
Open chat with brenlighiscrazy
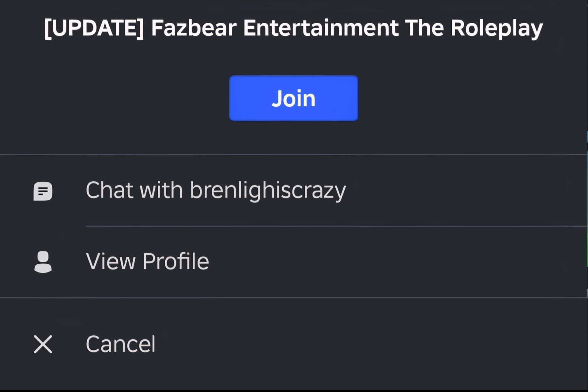pyautogui.click(x=294, y=190)
